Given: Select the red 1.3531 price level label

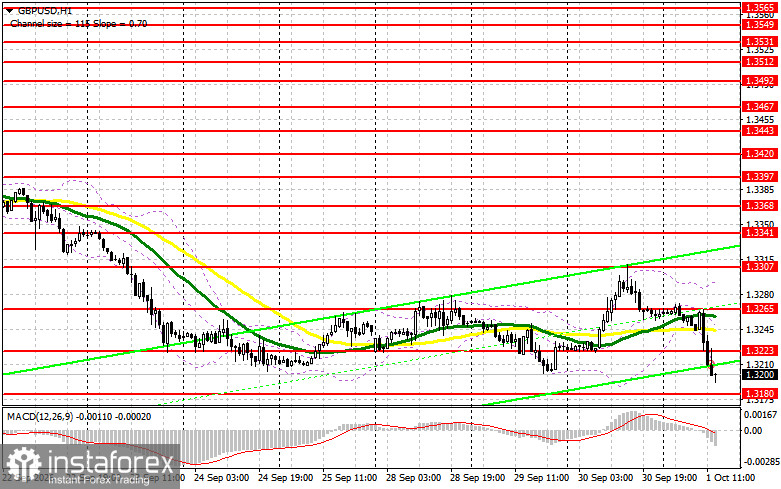Looking at the screenshot, I should [759, 42].
